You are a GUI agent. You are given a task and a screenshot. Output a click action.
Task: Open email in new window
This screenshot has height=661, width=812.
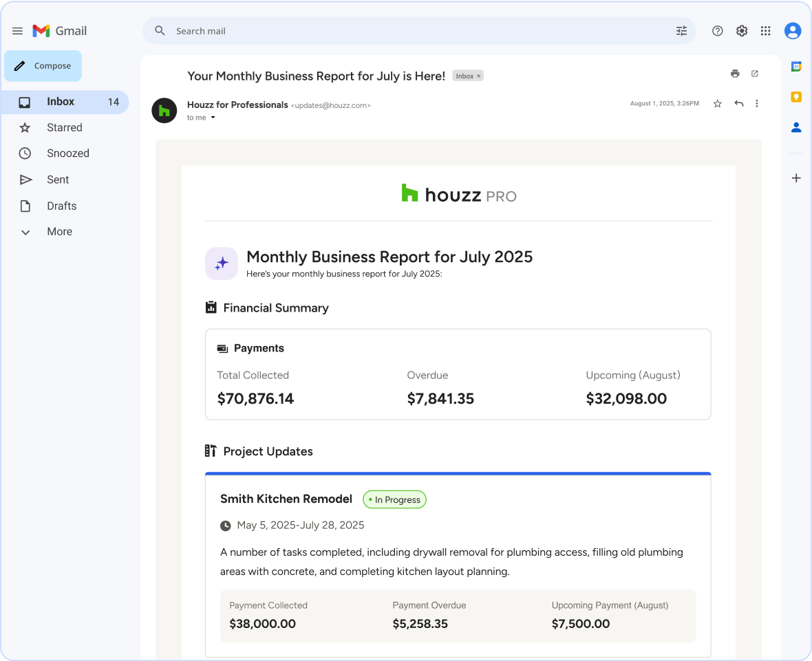(755, 74)
